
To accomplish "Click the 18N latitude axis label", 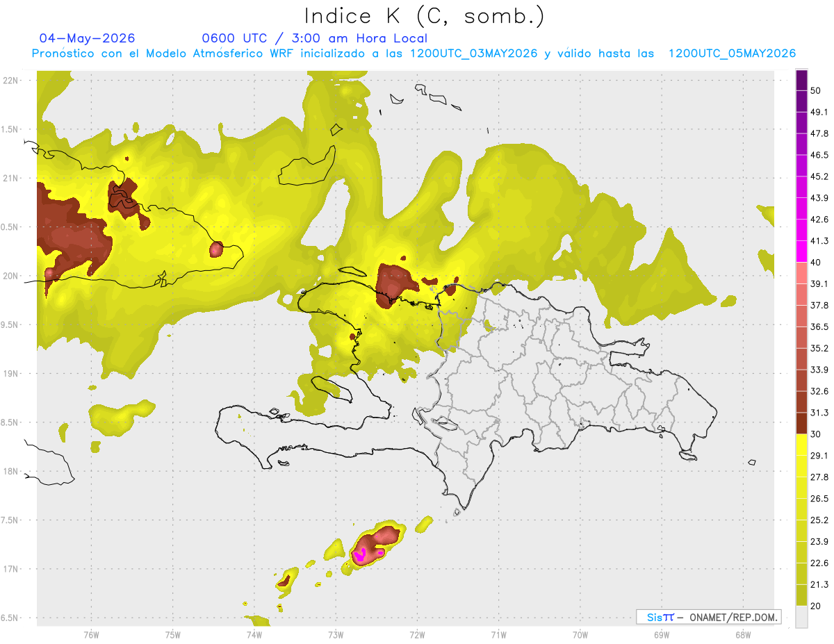I will pyautogui.click(x=10, y=471).
